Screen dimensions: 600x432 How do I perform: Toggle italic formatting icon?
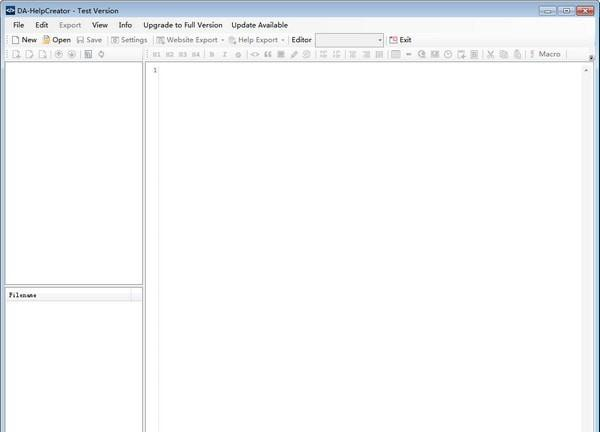coord(225,54)
